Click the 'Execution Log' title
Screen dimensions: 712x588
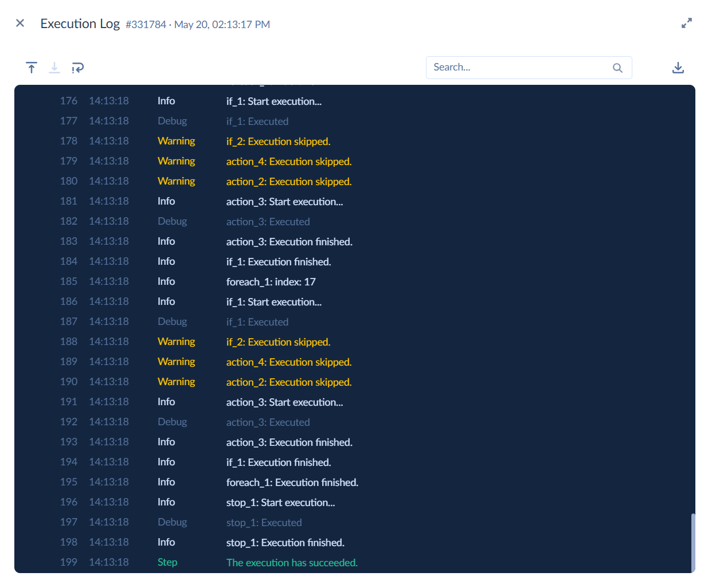tap(80, 23)
